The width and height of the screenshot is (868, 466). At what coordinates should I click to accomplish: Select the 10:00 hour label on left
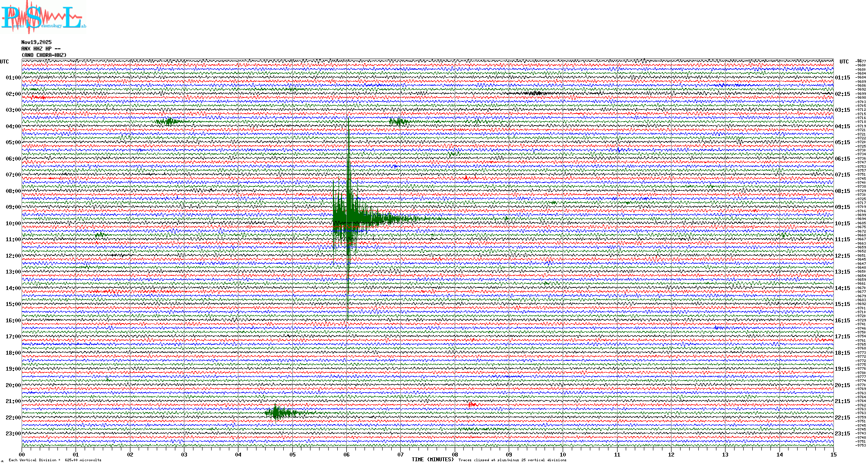point(13,224)
